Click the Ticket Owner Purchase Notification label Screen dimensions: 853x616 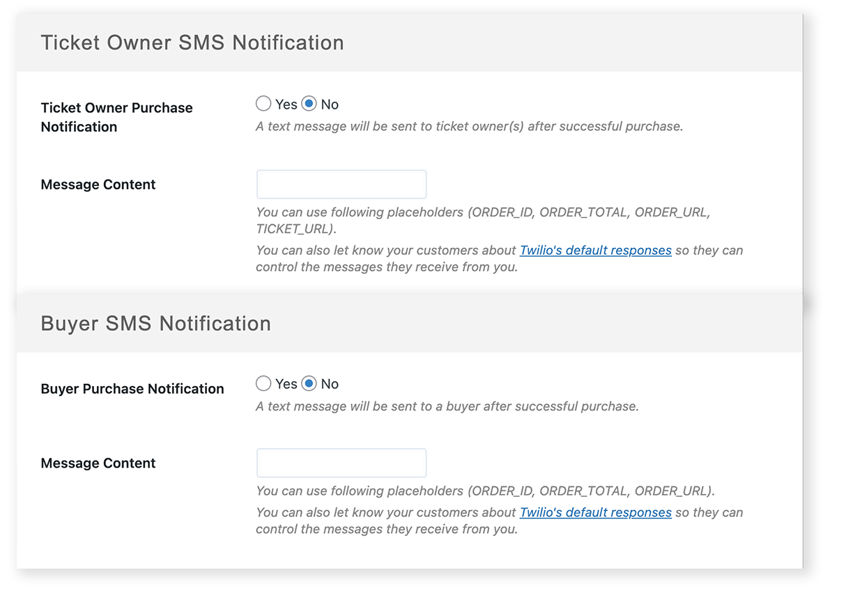(116, 117)
